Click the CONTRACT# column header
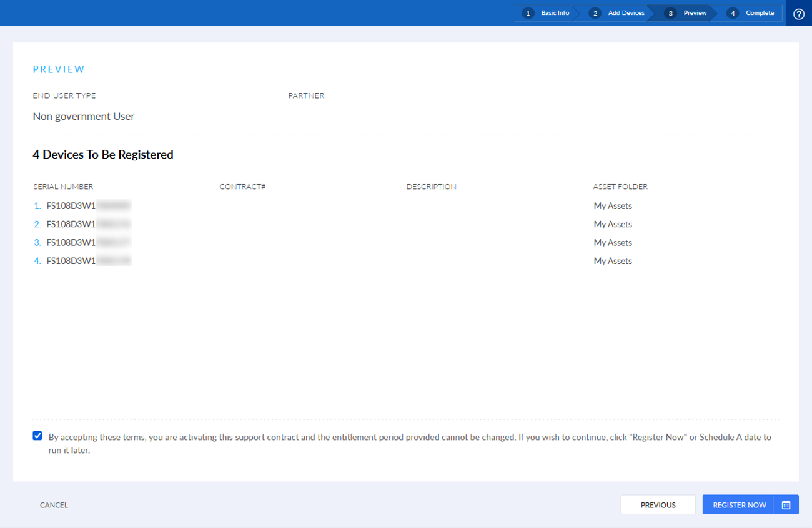812x528 pixels. (x=242, y=186)
